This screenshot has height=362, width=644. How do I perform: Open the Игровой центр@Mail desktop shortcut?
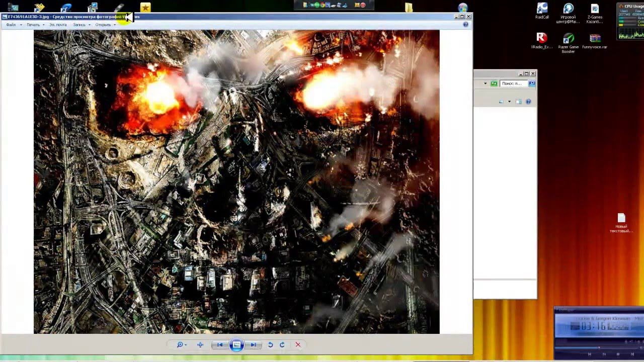568,13
